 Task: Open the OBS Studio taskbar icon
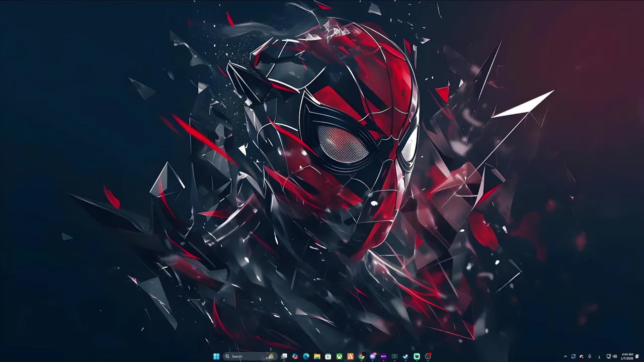428,356
